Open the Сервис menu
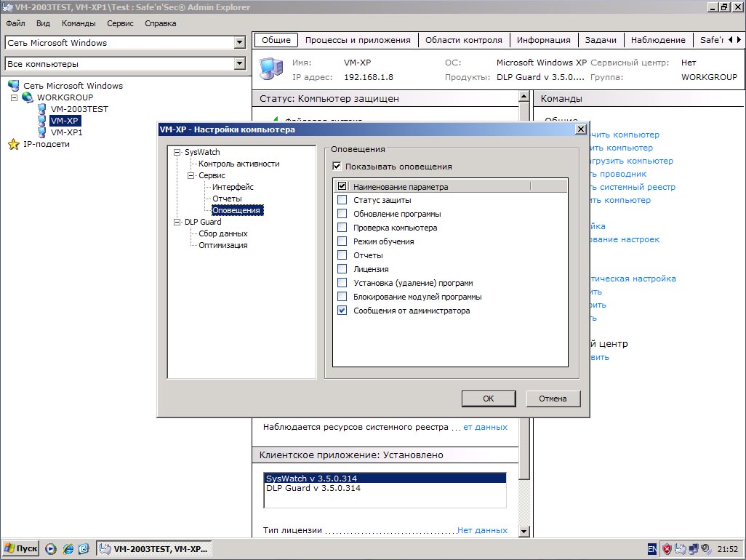The image size is (746, 560). pos(120,23)
